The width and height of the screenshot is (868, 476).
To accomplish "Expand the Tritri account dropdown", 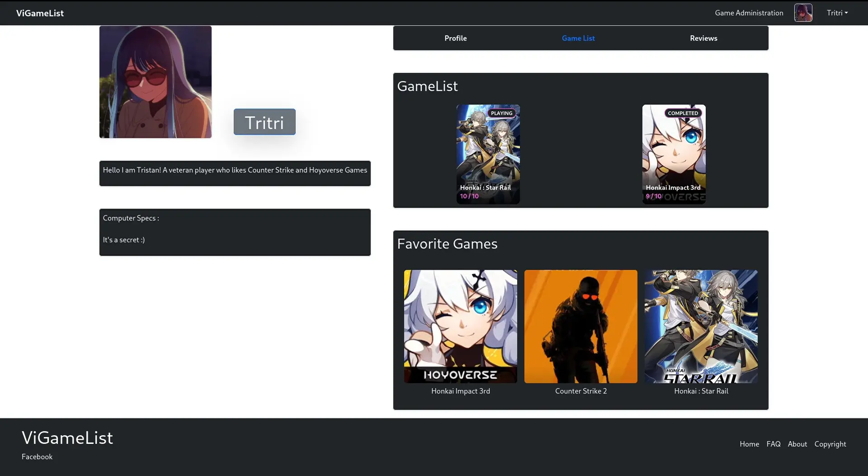I will point(837,13).
